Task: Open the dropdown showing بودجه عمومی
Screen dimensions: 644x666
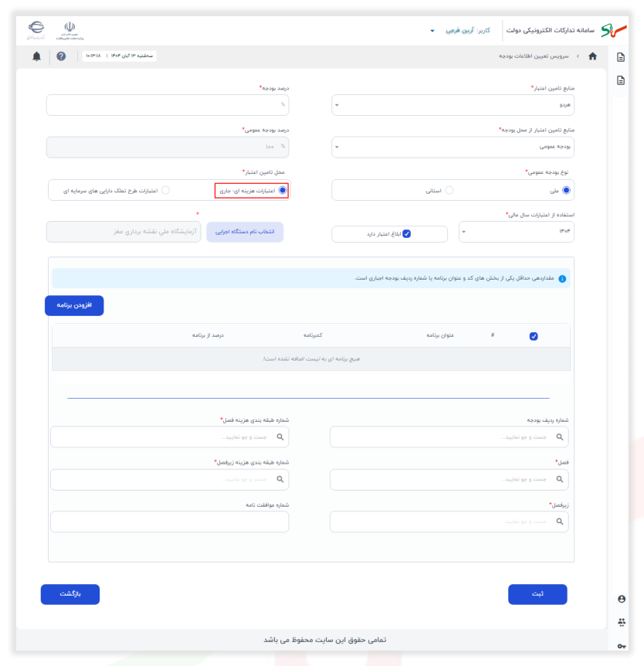Action: 452,147
